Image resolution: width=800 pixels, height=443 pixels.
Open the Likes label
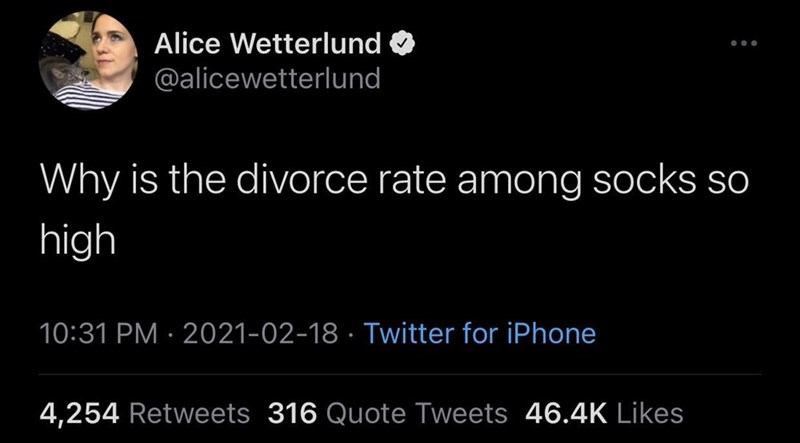(x=650, y=413)
